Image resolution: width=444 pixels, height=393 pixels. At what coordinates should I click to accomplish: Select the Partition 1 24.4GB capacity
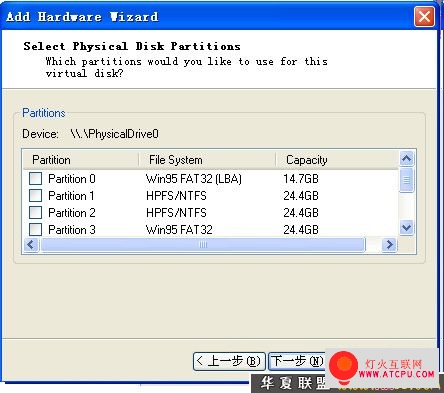coord(301,196)
